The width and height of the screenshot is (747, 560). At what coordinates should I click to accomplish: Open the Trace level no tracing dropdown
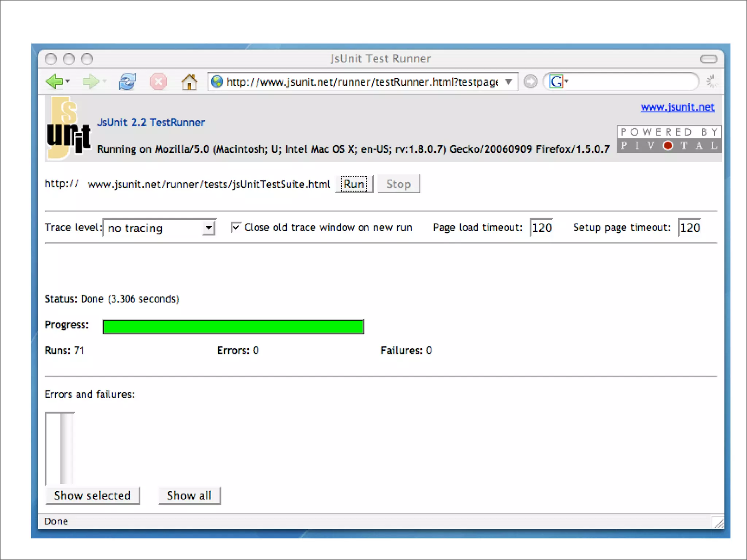(x=160, y=228)
